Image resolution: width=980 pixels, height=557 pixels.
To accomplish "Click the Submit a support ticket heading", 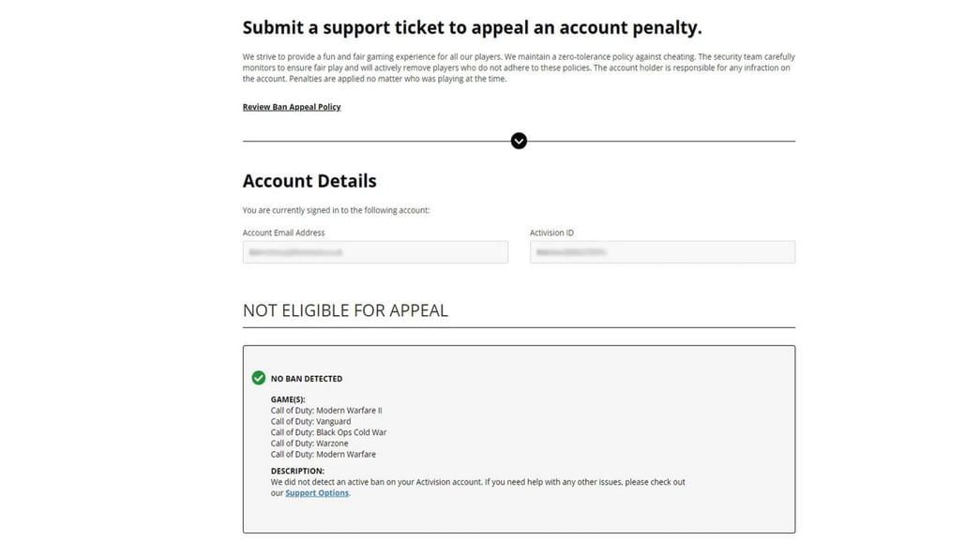I will tap(472, 27).
